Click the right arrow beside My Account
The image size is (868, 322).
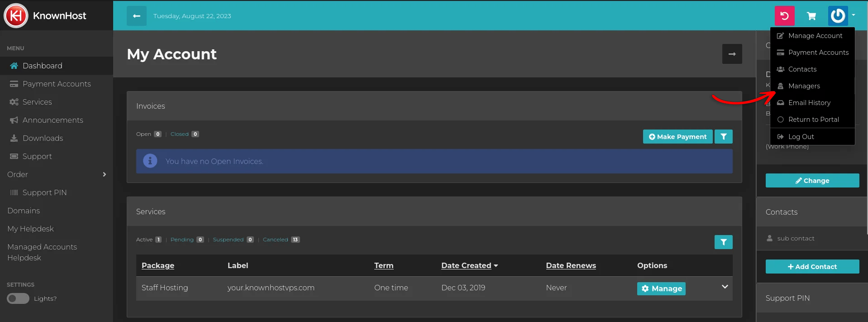click(x=732, y=54)
